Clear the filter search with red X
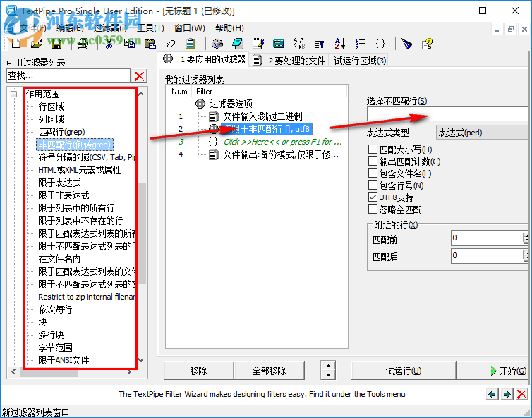Image resolution: width=532 pixels, height=418 pixels. [139, 76]
